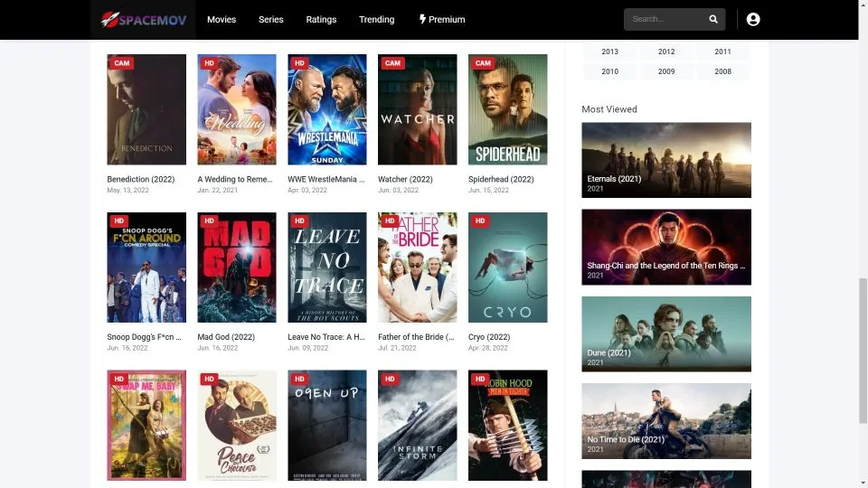Open Shang-Chi in Most Viewed

click(x=666, y=247)
